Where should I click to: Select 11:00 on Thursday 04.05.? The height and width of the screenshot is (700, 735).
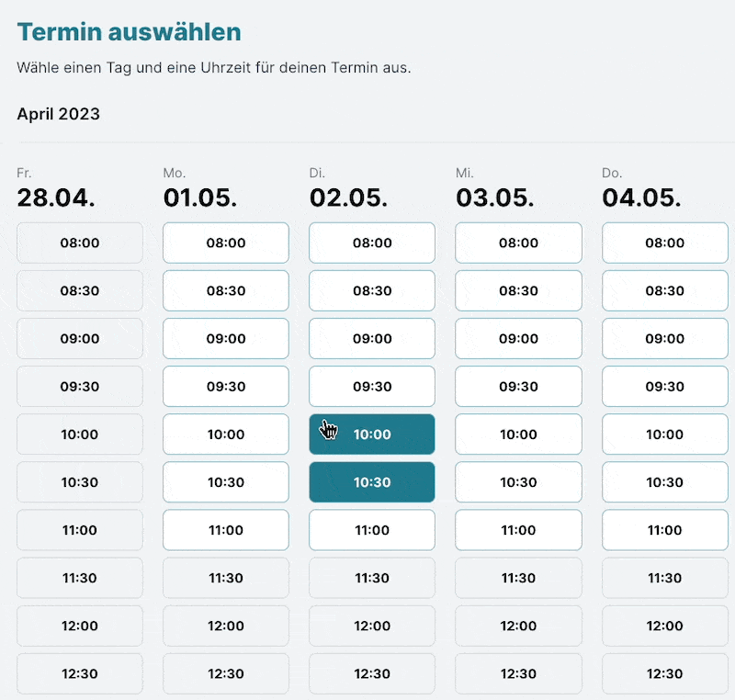pos(664,529)
